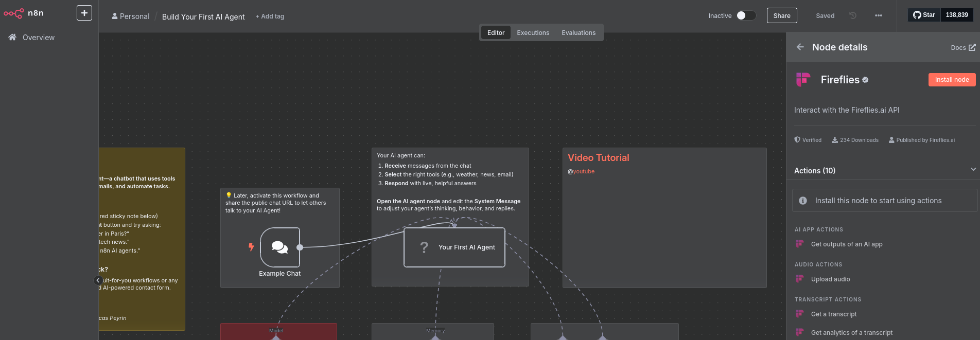Click the 234 Downloads download icon
The width and height of the screenshot is (980, 340).
coord(835,140)
